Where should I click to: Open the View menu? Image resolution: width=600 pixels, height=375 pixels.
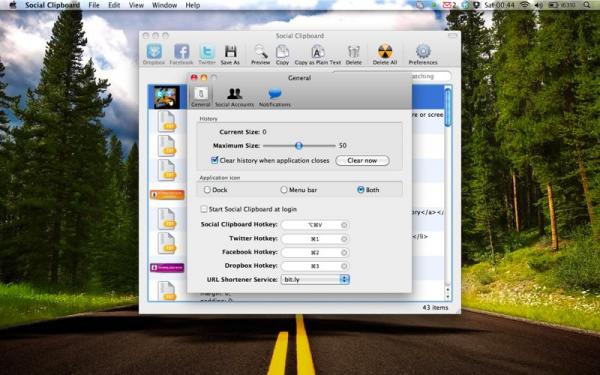tap(136, 5)
